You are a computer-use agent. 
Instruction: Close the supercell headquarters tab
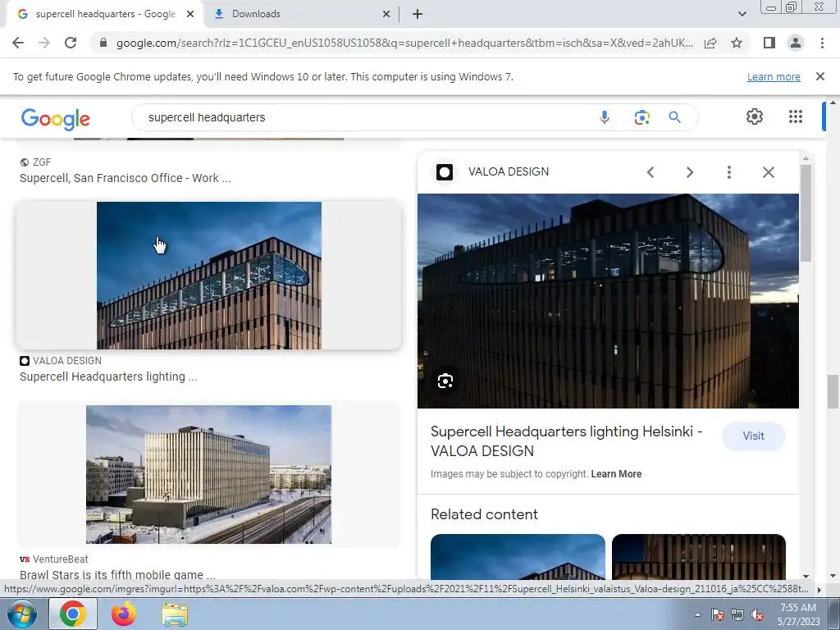190,15
